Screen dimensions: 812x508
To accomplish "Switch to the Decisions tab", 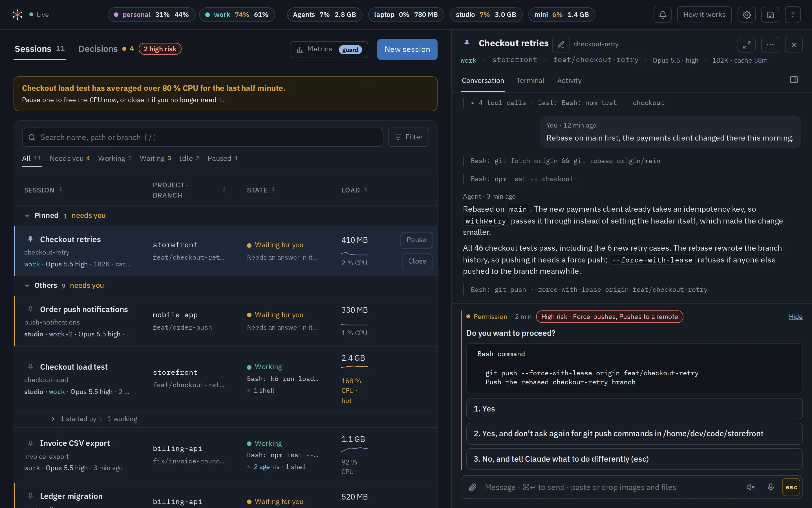I will (98, 49).
